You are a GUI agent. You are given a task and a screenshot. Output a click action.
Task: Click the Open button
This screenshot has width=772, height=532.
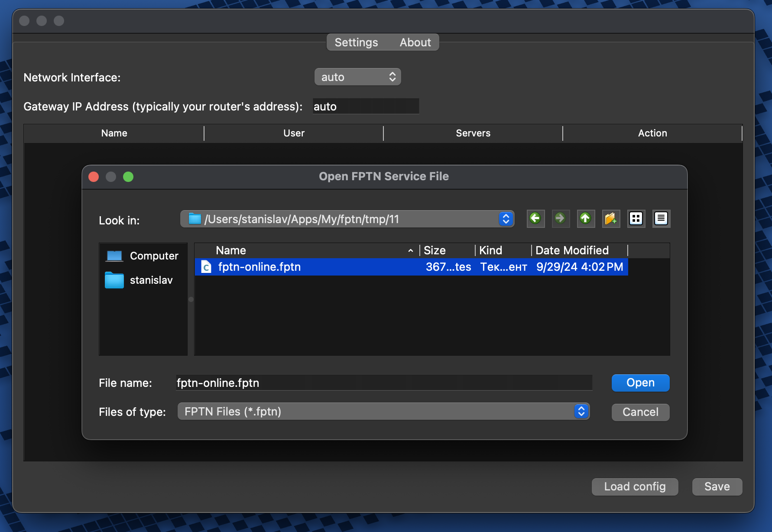pos(640,383)
